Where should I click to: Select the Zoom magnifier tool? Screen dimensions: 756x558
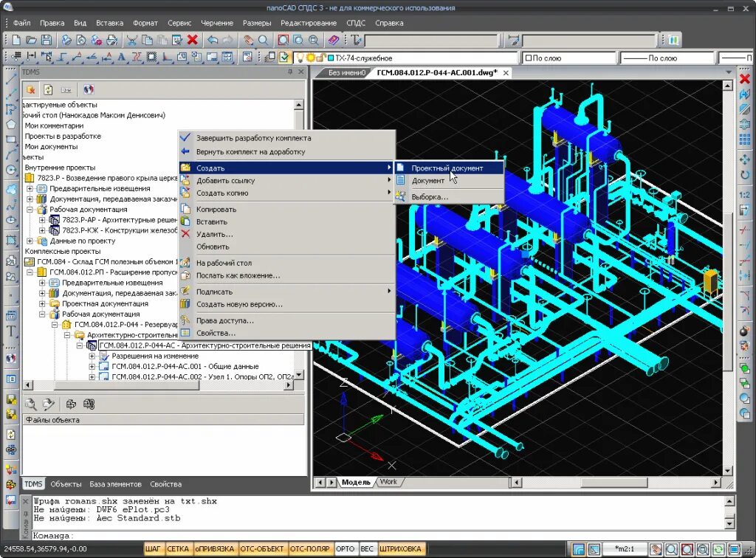264,40
